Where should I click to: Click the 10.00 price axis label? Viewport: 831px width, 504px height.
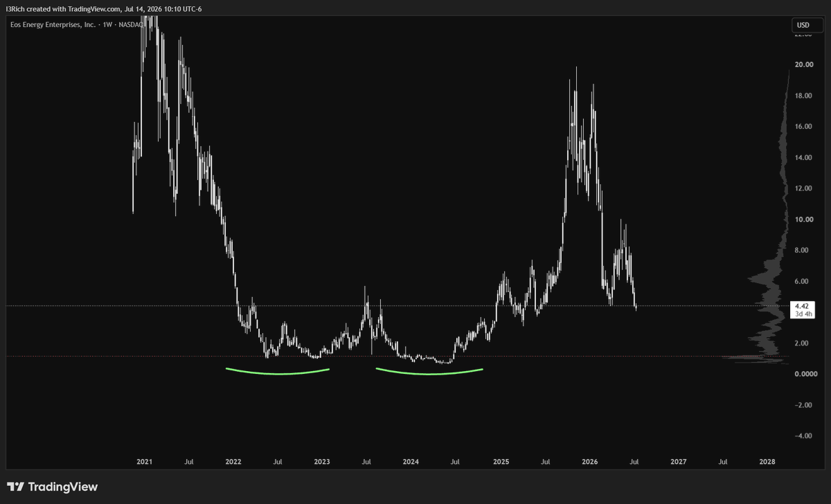(x=803, y=219)
